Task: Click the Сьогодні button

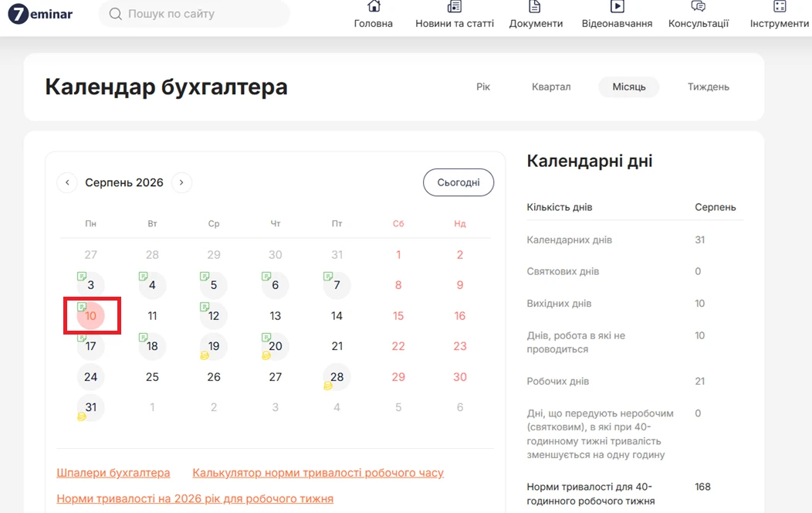Action: [x=458, y=182]
